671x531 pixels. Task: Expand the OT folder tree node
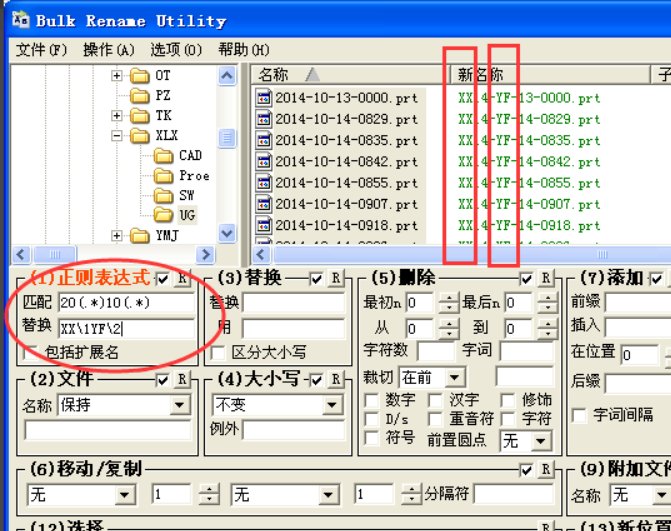point(116,76)
